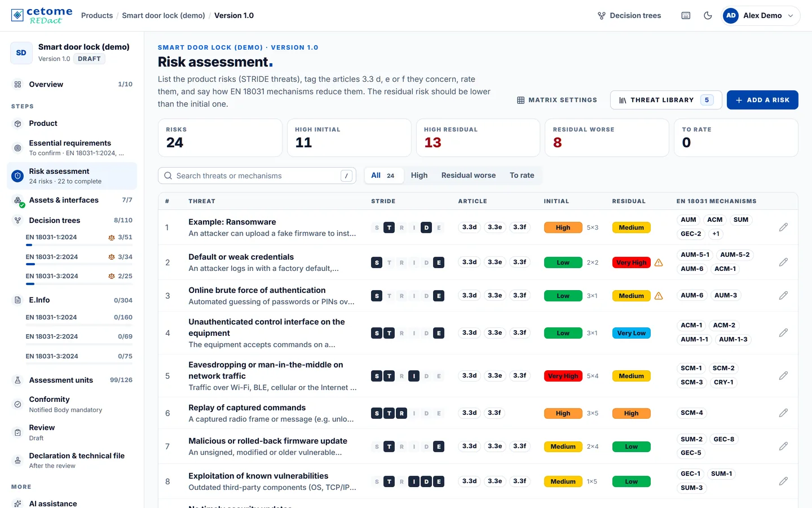Click the pencil for Exploitation of known vulnerabilities
Viewport: 812px width, 508px height.
click(x=783, y=481)
